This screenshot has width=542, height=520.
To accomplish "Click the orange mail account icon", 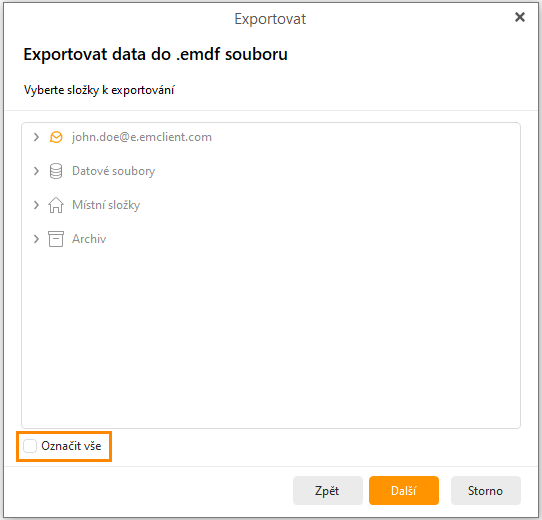I will coord(56,137).
